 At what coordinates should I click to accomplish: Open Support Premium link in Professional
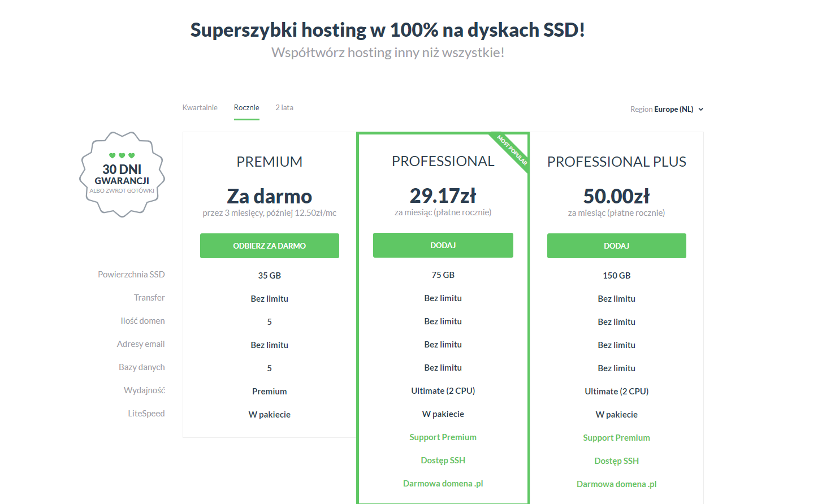click(x=443, y=437)
